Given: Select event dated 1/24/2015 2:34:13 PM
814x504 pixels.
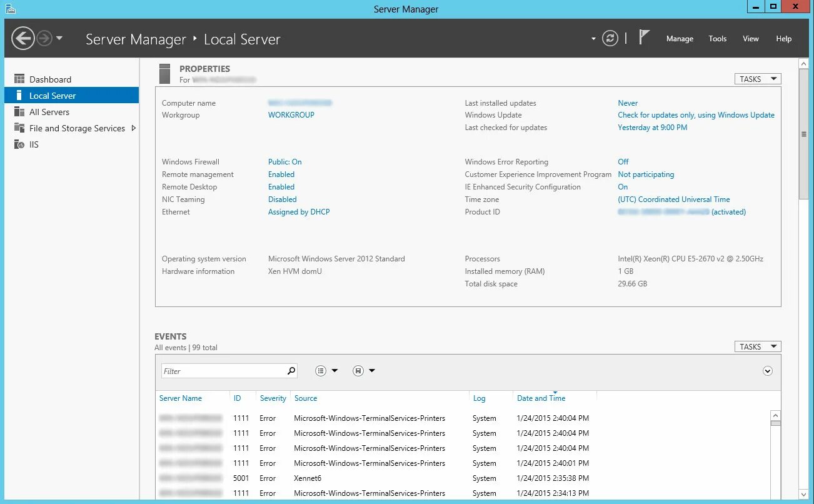Looking at the screenshot, I should point(463,493).
